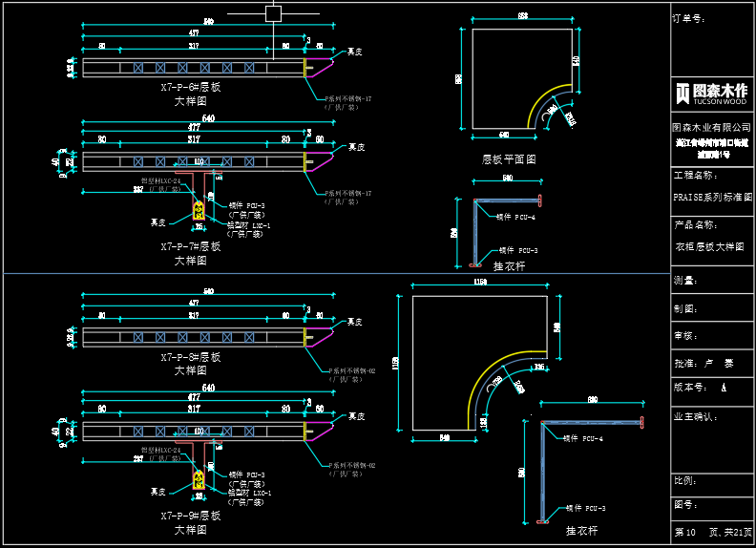Select the 640 overall dimension above the 7# shelf

coord(208,118)
